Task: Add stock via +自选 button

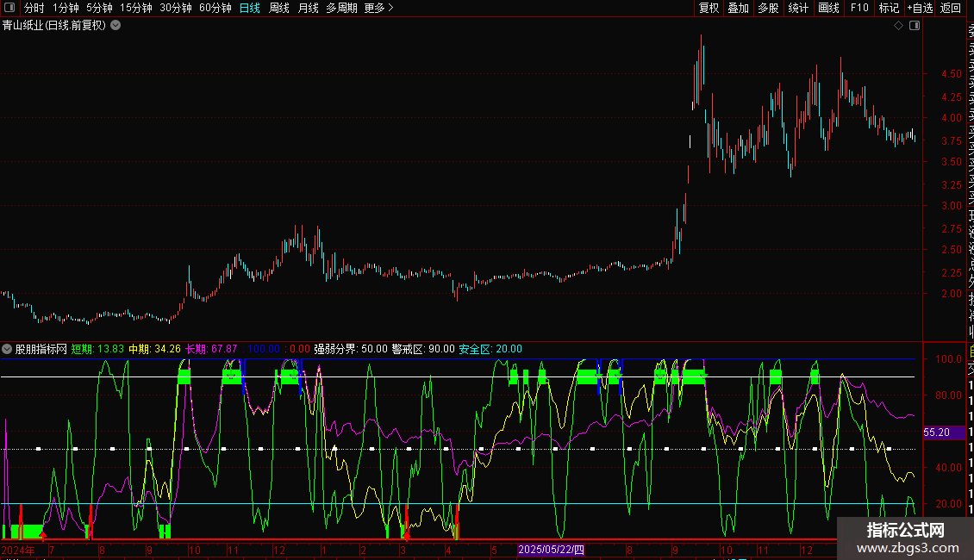Action: [920, 8]
